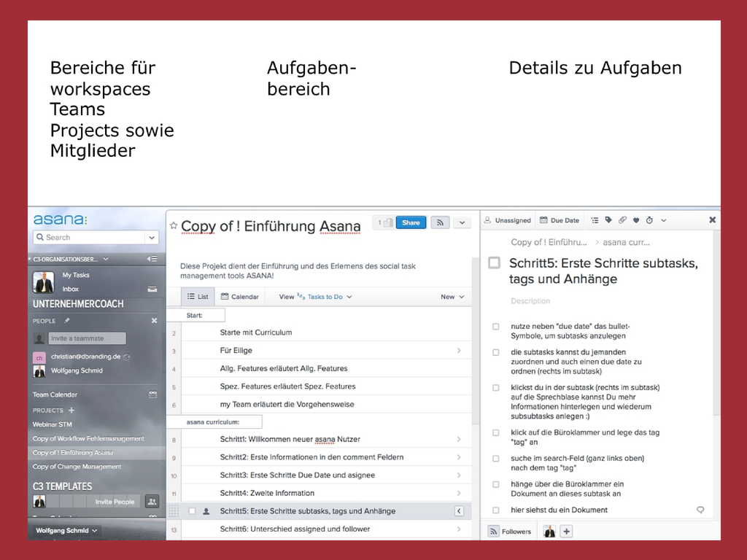The width and height of the screenshot is (747, 560).
Task: Open the search options dropdown arrow
Action: pyautogui.click(x=152, y=238)
